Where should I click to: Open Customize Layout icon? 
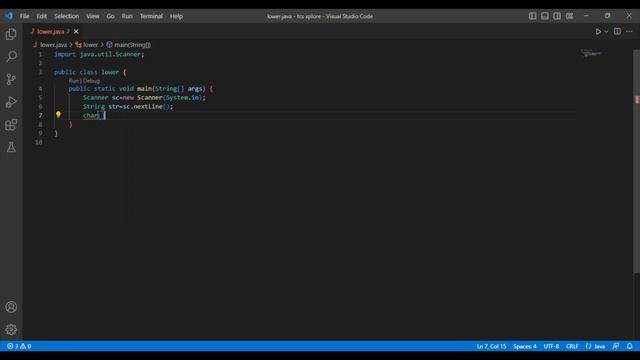(569, 16)
